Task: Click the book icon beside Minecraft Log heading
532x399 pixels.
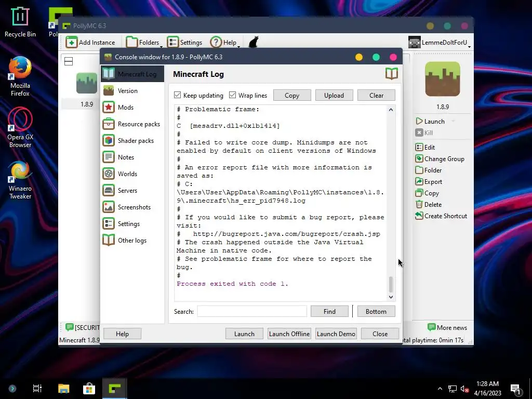Action: [x=392, y=74]
